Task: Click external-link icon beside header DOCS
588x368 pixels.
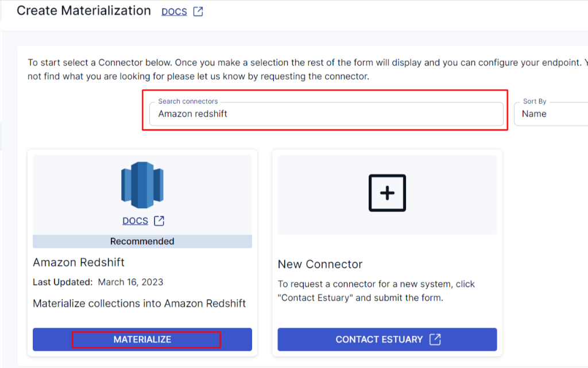Action: [x=198, y=11]
